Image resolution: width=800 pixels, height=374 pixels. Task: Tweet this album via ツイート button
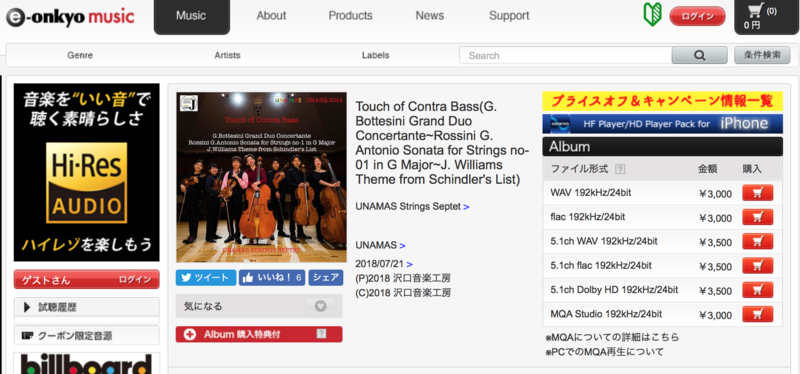(x=206, y=278)
